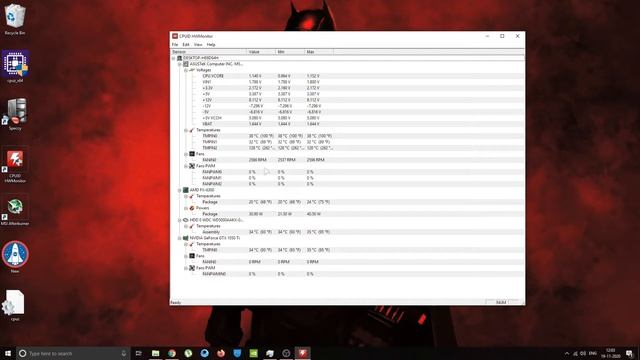Select the TMPIN2 temperature row under ASUSTeK

pyautogui.click(x=347, y=148)
